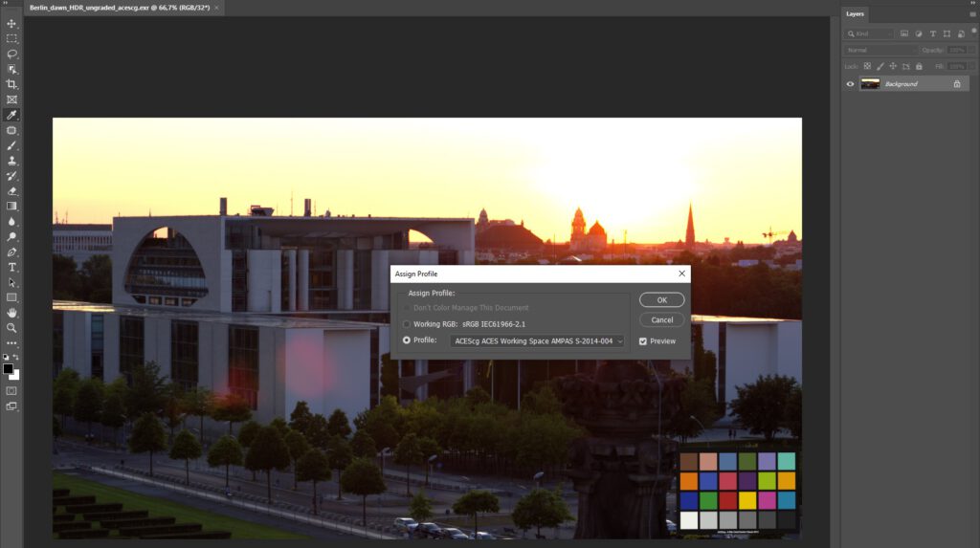Select the Background layer name
This screenshot has width=980, height=548.
[x=902, y=84]
